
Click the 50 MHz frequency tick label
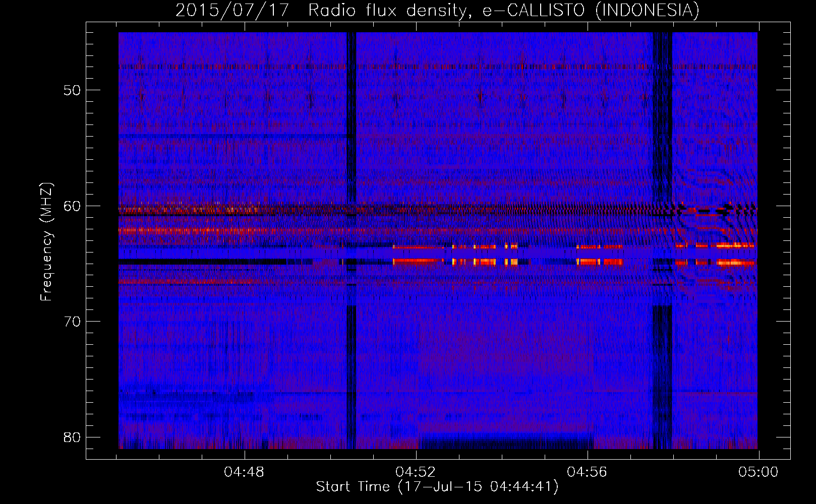72,91
